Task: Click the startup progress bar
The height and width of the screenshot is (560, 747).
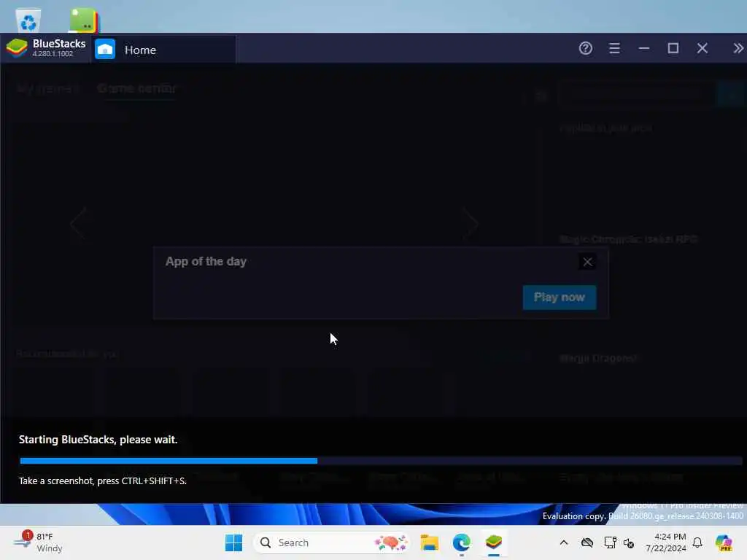Action: tap(381, 461)
